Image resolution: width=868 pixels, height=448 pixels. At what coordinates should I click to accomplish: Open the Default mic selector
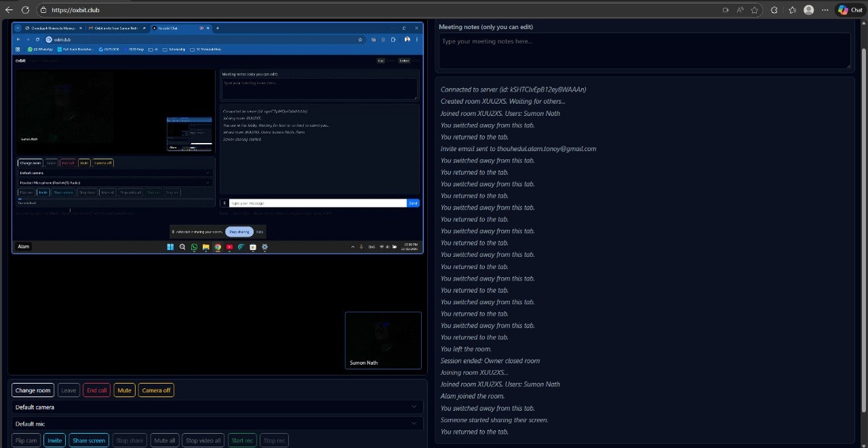[x=217, y=424]
